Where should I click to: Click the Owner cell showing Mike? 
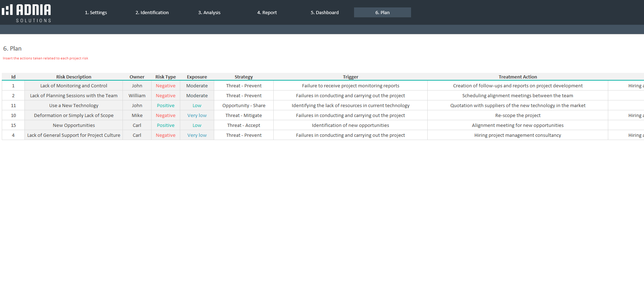pos(137,115)
